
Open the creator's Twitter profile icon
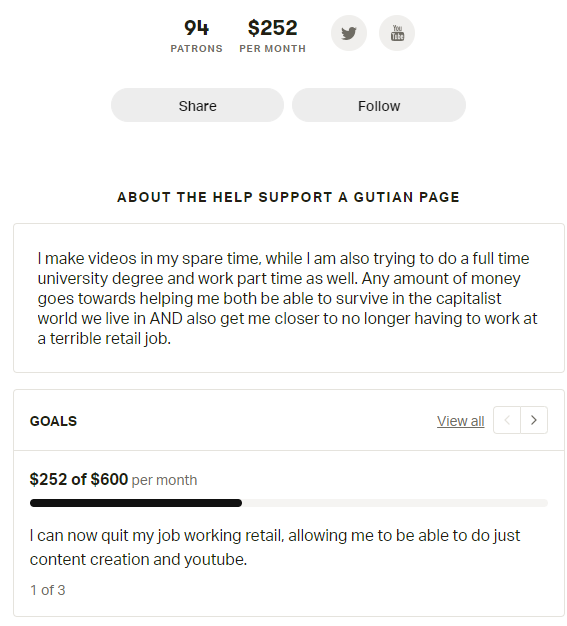pyautogui.click(x=349, y=33)
